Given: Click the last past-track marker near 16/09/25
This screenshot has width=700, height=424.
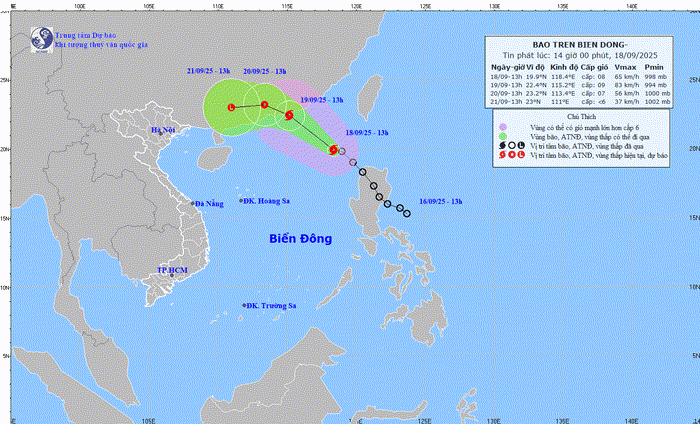Looking at the screenshot, I should [x=406, y=212].
